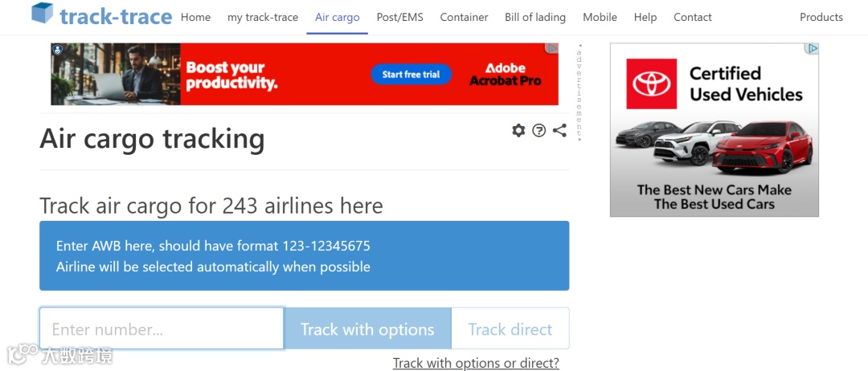This screenshot has width=868, height=371.
Task: Select the Container menu item
Action: 464,17
